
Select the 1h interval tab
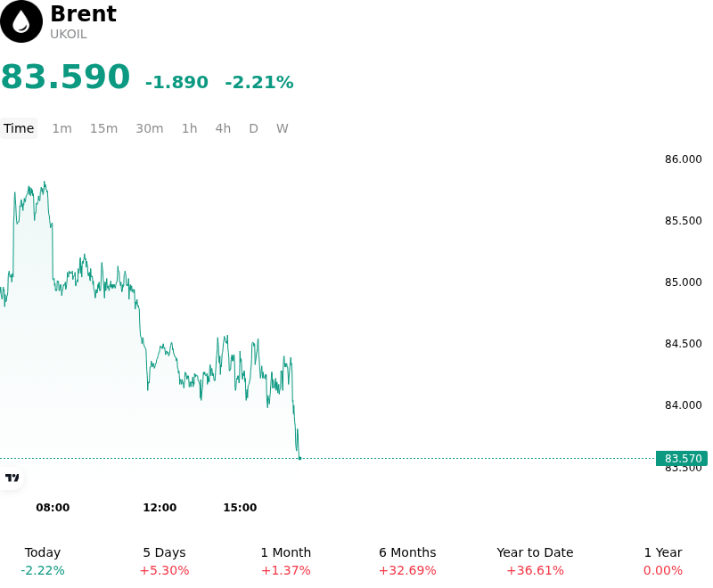point(190,128)
